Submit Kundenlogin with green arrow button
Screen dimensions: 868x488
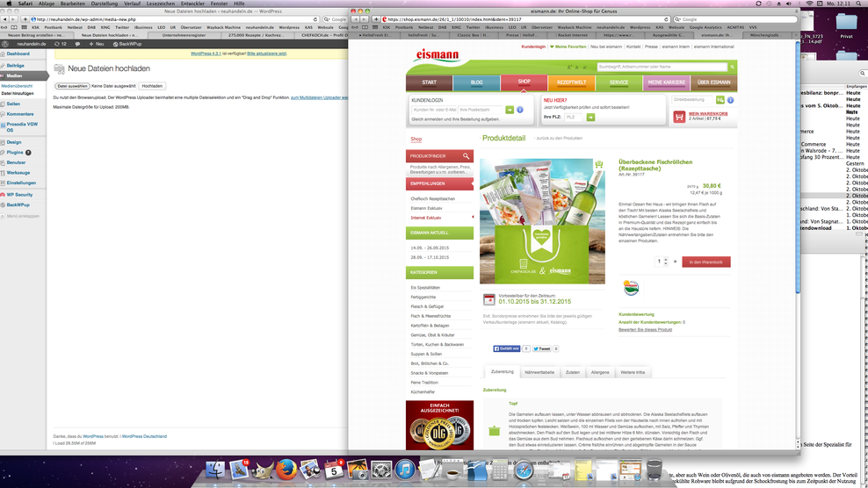click(x=510, y=110)
